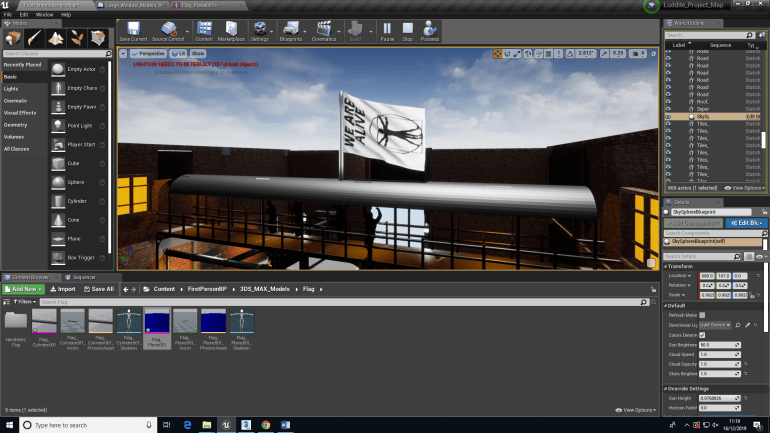The image size is (770, 433).
Task: Pause the simulation
Action: pyautogui.click(x=387, y=31)
